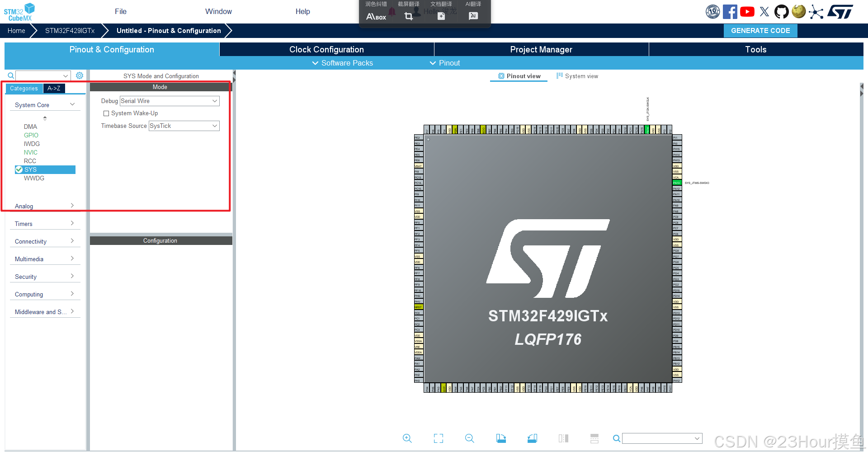Image resolution: width=868 pixels, height=456 pixels.
Task: Open the Debug Serial Wire dropdown
Action: (214, 101)
